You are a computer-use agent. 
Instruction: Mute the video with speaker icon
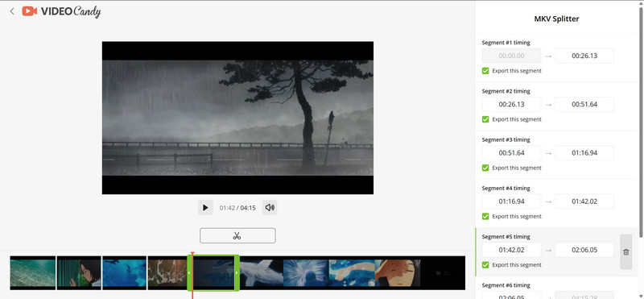pyautogui.click(x=270, y=208)
